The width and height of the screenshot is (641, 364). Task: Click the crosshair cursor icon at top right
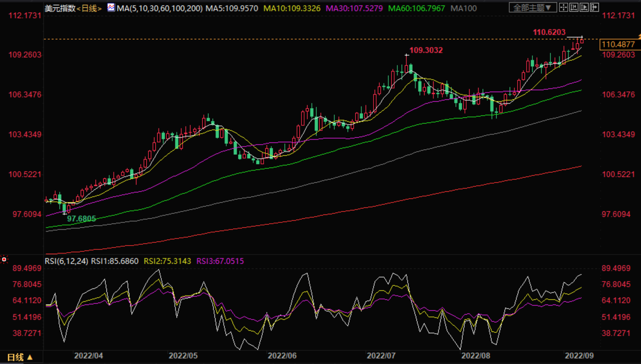point(563,7)
